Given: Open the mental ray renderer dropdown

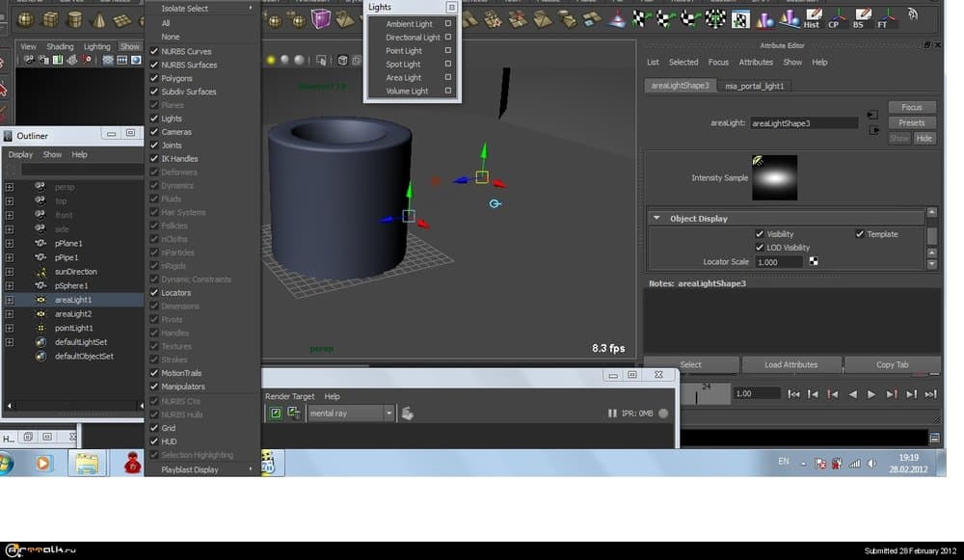Looking at the screenshot, I should pos(389,413).
